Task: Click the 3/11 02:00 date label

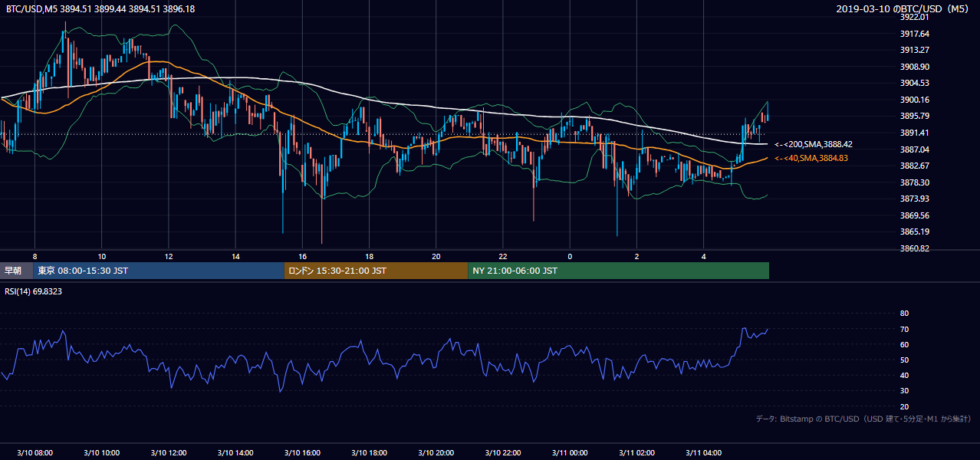Action: click(636, 453)
